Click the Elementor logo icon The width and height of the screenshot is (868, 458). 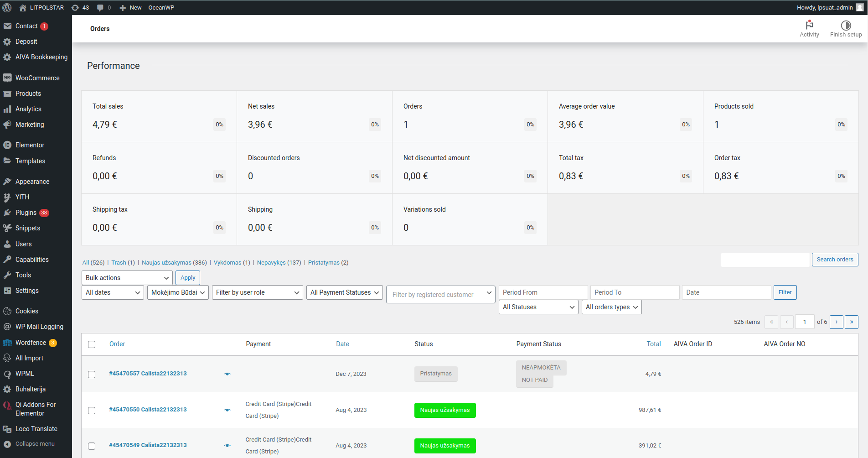pyautogui.click(x=7, y=145)
